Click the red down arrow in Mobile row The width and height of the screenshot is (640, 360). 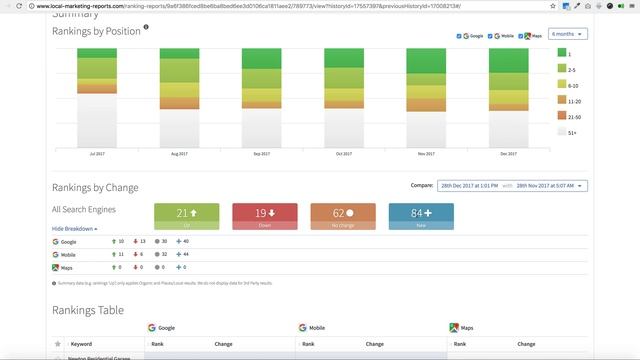[136, 254]
